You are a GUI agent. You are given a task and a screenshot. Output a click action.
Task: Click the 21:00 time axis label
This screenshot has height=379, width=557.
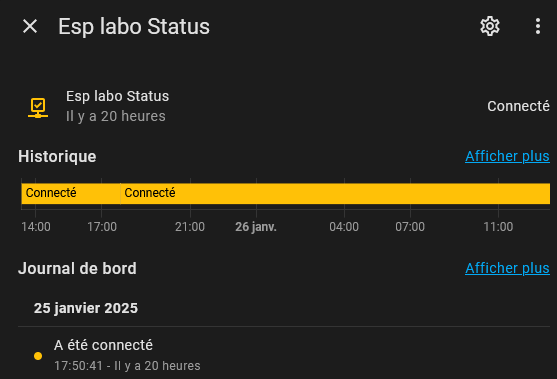click(190, 227)
